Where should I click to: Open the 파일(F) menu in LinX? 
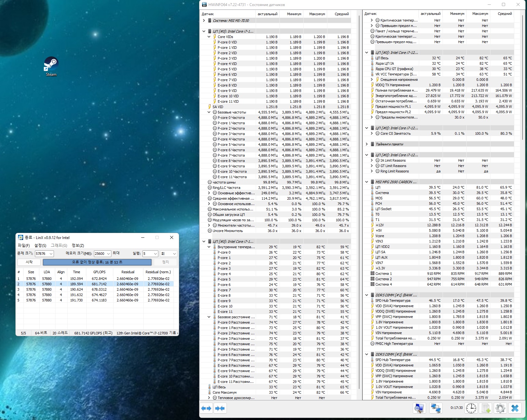23,245
